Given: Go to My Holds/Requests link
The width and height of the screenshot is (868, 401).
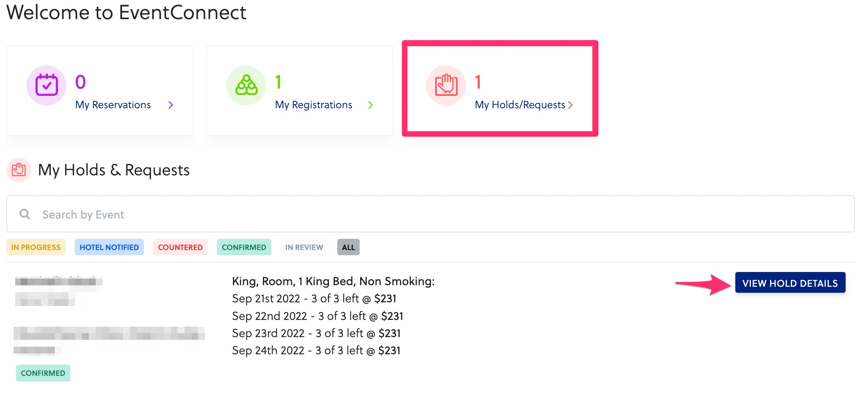Looking at the screenshot, I should point(520,105).
